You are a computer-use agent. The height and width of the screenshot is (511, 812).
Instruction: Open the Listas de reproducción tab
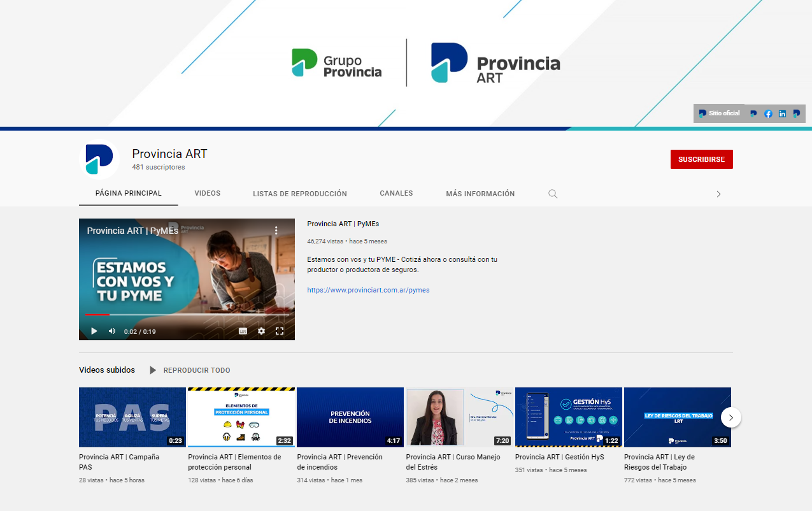299,194
